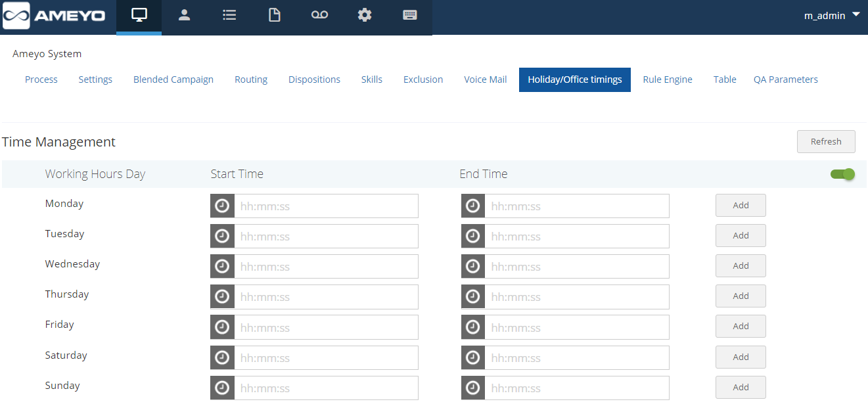Go to the Dispositions tab
868x408 pixels.
pos(314,79)
